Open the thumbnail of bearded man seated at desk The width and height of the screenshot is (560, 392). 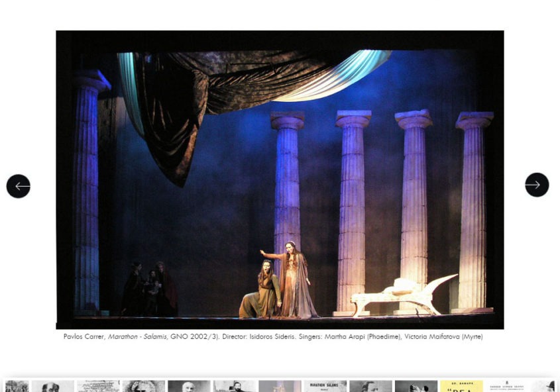(x=234, y=386)
